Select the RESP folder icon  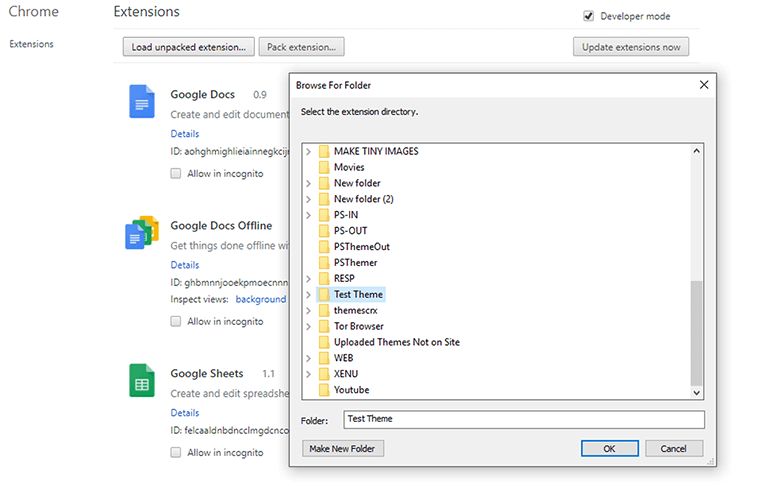pyautogui.click(x=324, y=278)
